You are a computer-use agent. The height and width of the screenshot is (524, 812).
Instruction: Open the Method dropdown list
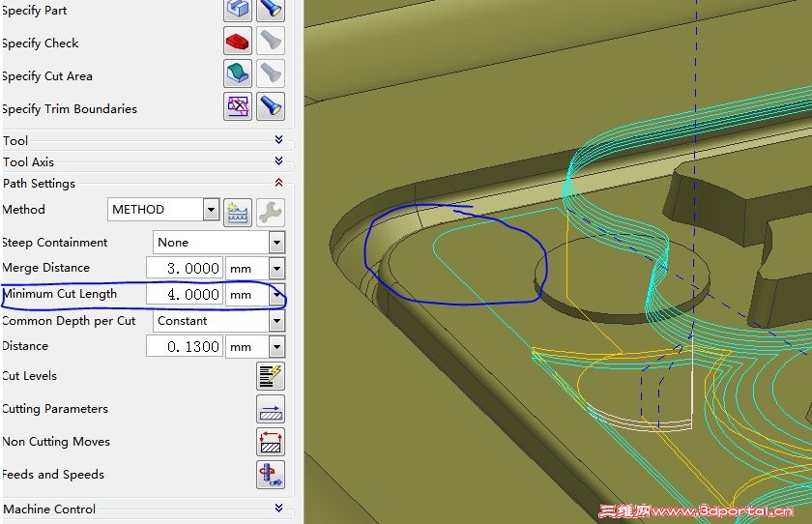(x=211, y=210)
